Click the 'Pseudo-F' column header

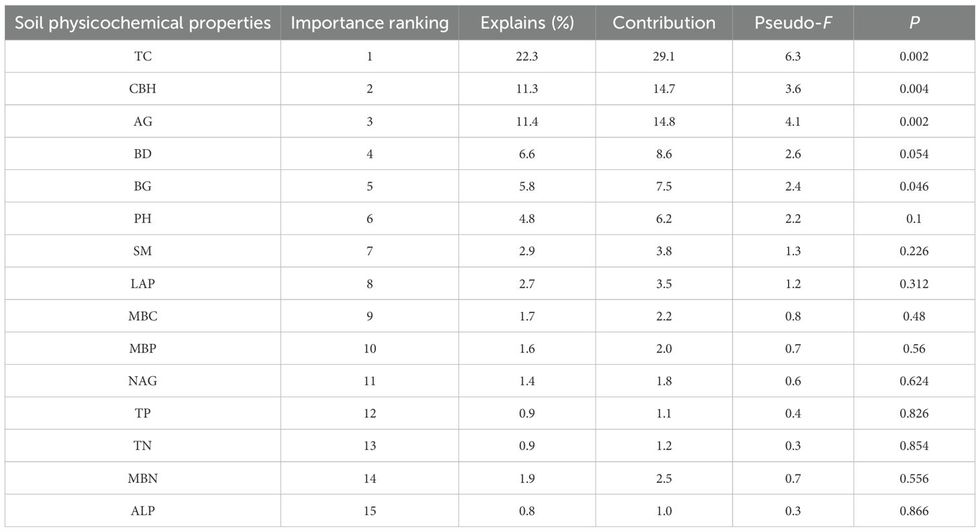793,23
